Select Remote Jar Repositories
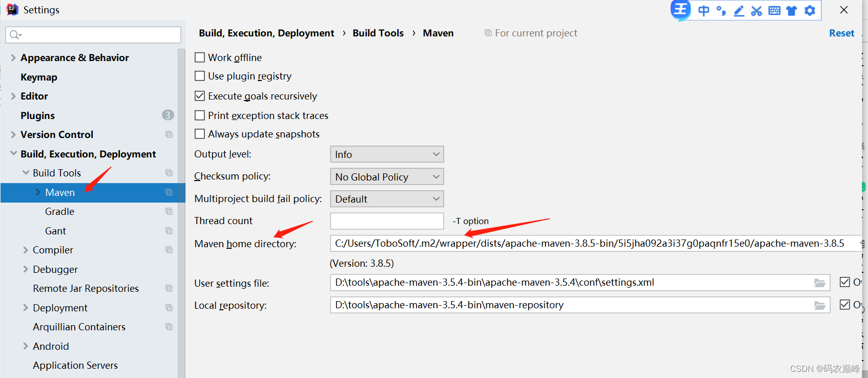 [x=86, y=288]
